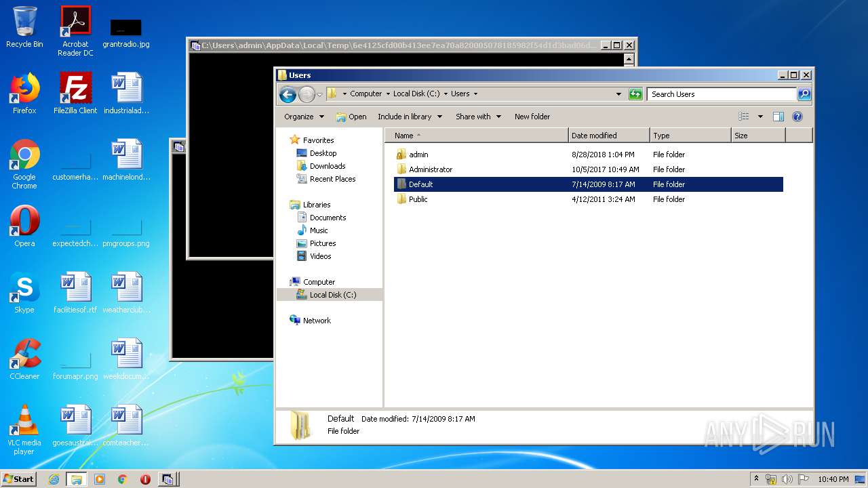Screen dimensions: 868x488
Task: Select Music library
Action: point(319,230)
